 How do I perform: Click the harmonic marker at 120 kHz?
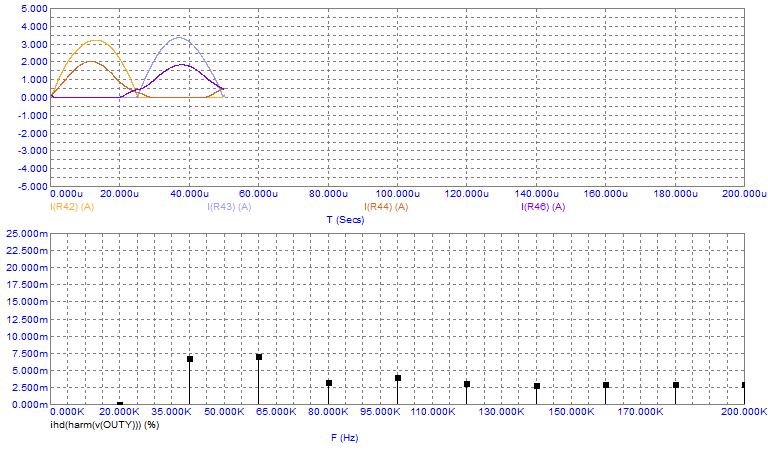click(467, 384)
